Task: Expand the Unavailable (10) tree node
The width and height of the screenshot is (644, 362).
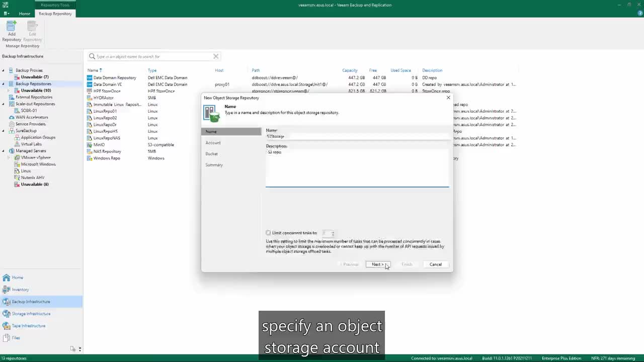Action: click(9, 90)
